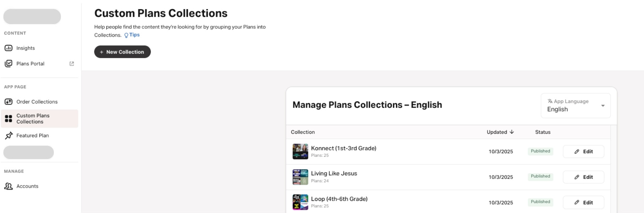Image resolution: width=644 pixels, height=213 pixels.
Task: Click the external link icon beside Plans Portal
Action: (72, 64)
